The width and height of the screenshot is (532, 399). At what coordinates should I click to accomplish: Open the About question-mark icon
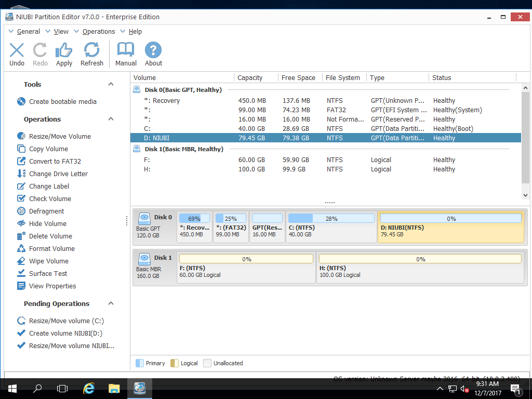click(153, 50)
